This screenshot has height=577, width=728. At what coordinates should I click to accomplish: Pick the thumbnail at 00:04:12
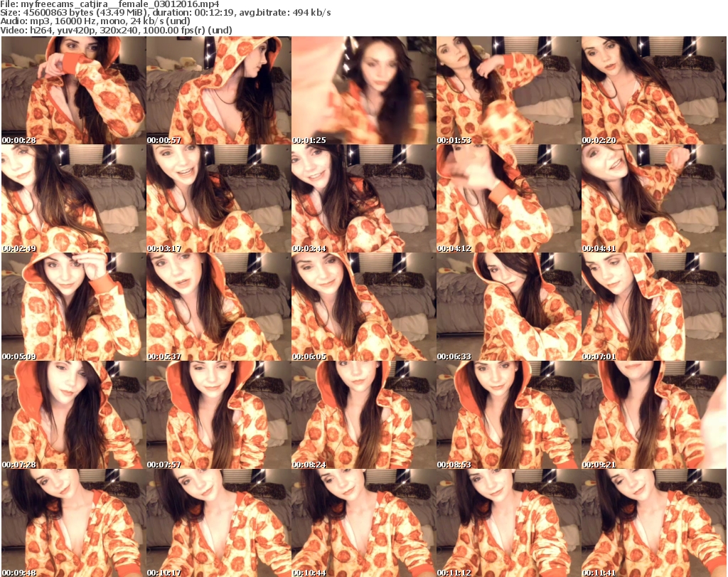point(509,198)
